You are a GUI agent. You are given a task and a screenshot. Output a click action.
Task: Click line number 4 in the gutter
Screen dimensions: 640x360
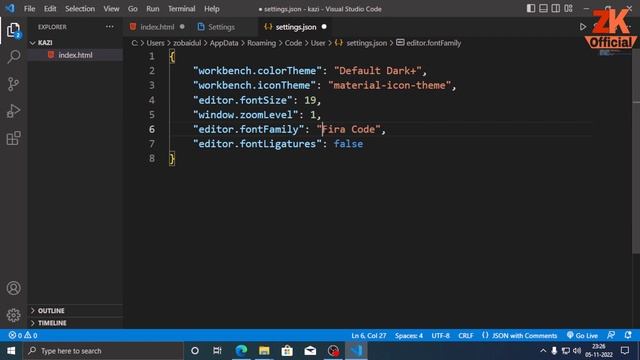point(152,100)
